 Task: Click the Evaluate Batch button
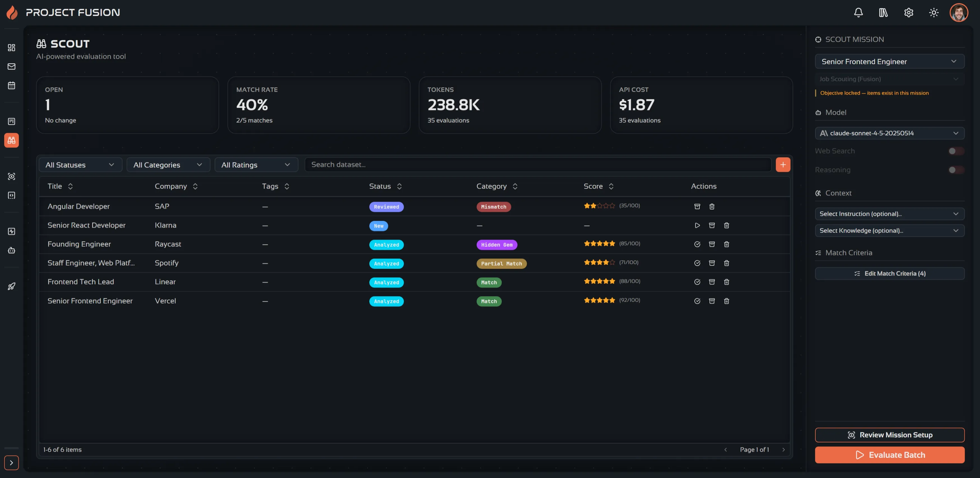coord(890,455)
